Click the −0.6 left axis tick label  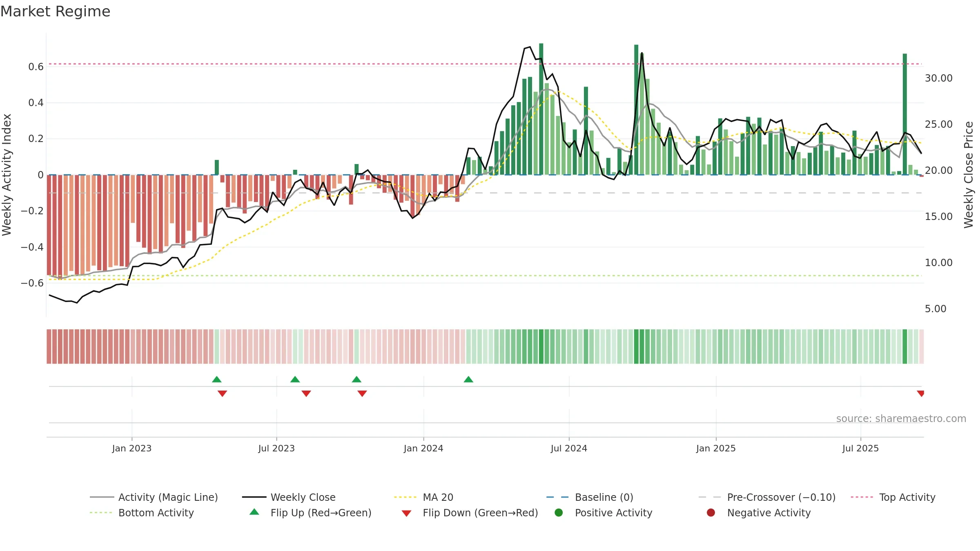point(32,283)
